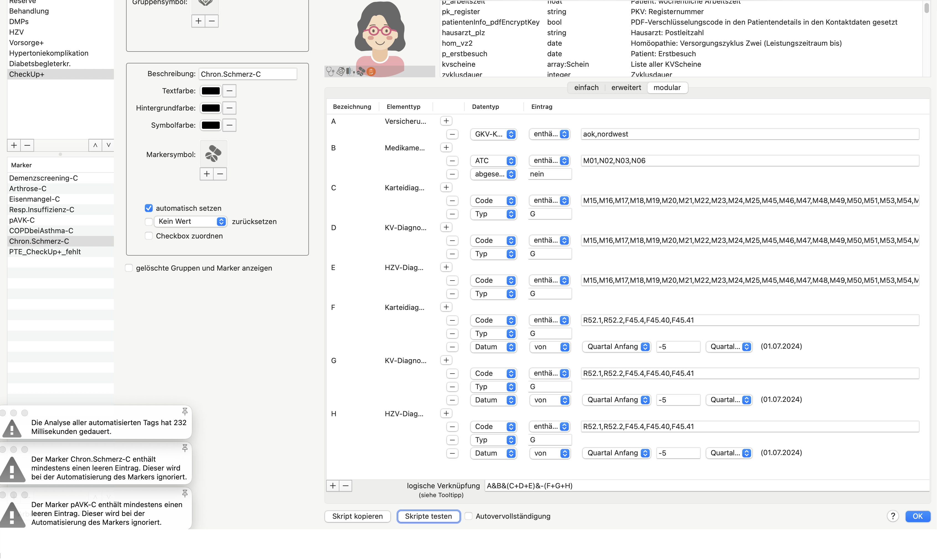Click the Skript kopieren button

coord(357,516)
